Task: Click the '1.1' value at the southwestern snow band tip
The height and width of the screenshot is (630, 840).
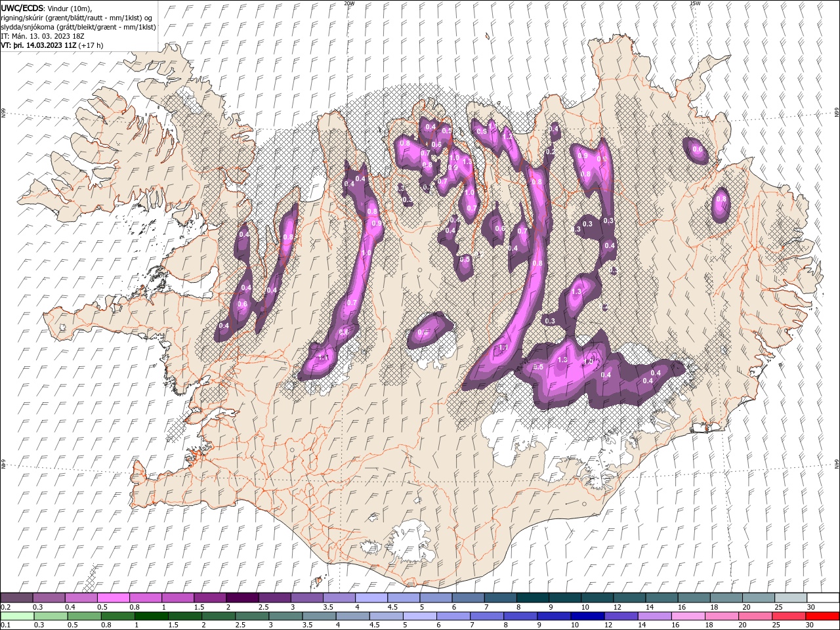Action: click(x=322, y=358)
